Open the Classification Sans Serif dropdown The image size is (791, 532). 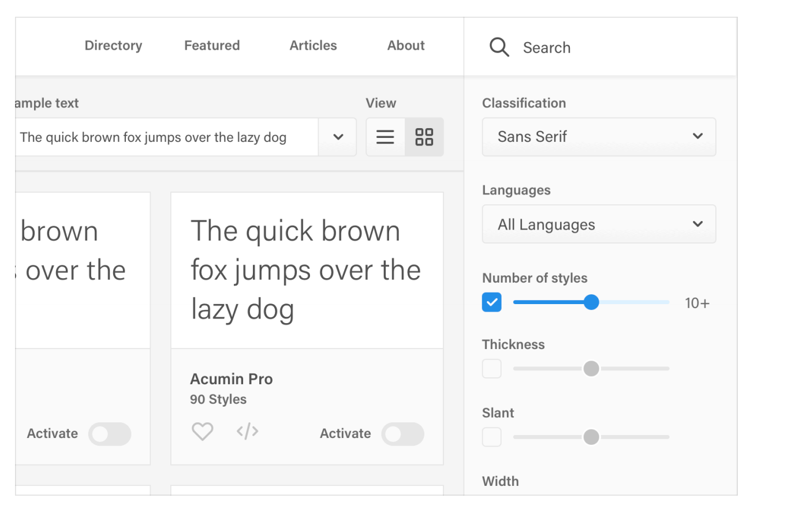tap(599, 137)
